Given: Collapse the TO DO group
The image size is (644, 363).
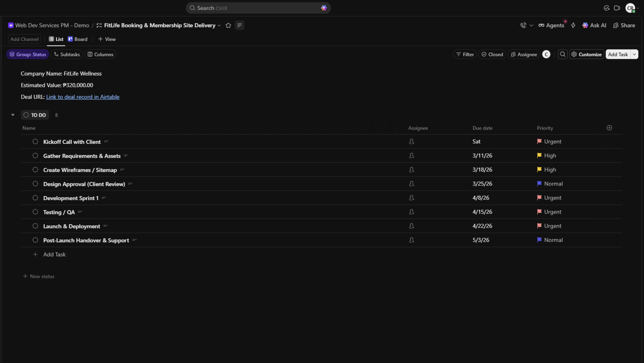Looking at the screenshot, I should pos(13,115).
